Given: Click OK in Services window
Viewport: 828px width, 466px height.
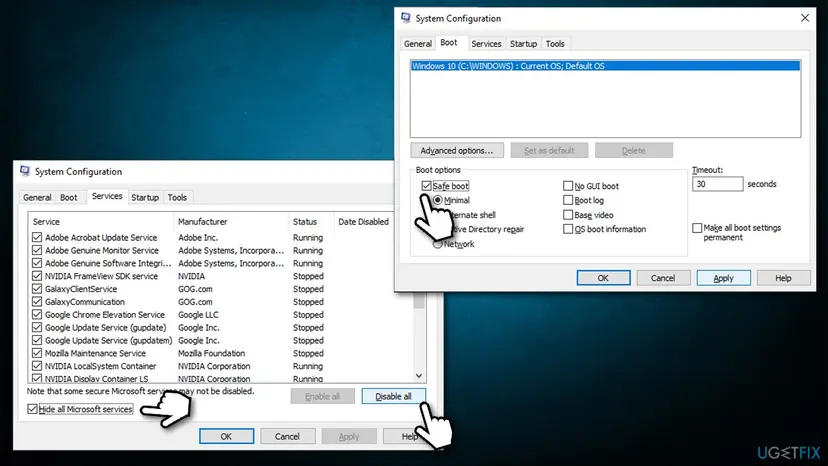Looking at the screenshot, I should coord(226,436).
